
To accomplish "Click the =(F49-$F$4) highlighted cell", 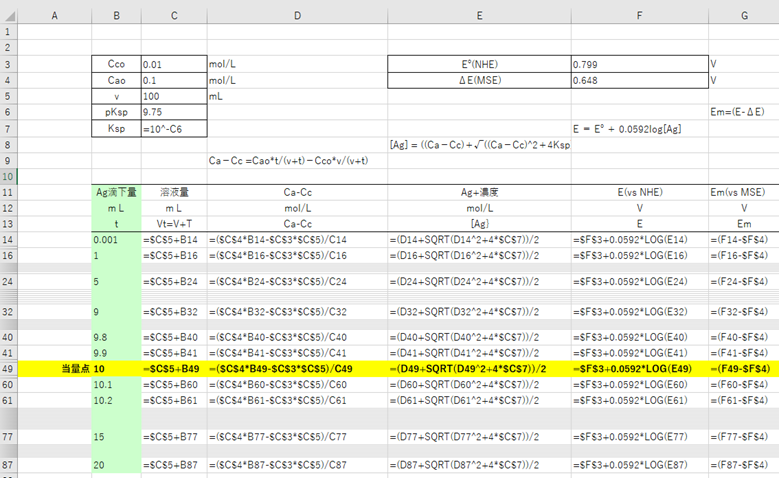I will 744,369.
